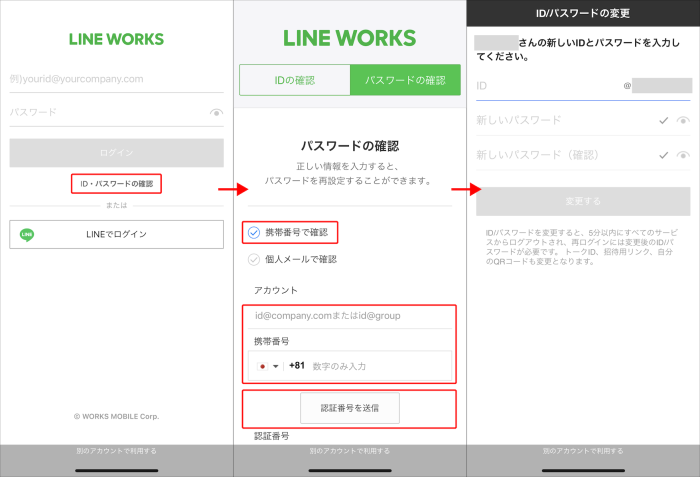Screen dimensions: 700x477
Task: Click 認証番号を送信 button
Action: [x=350, y=408]
